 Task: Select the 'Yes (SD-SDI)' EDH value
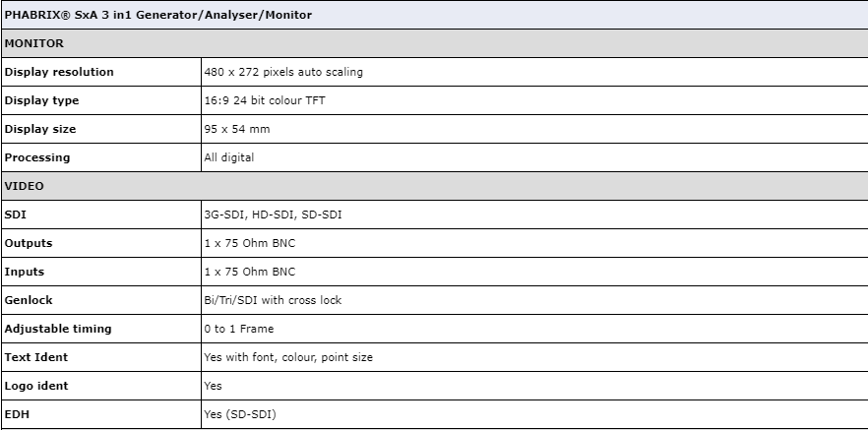(x=239, y=414)
